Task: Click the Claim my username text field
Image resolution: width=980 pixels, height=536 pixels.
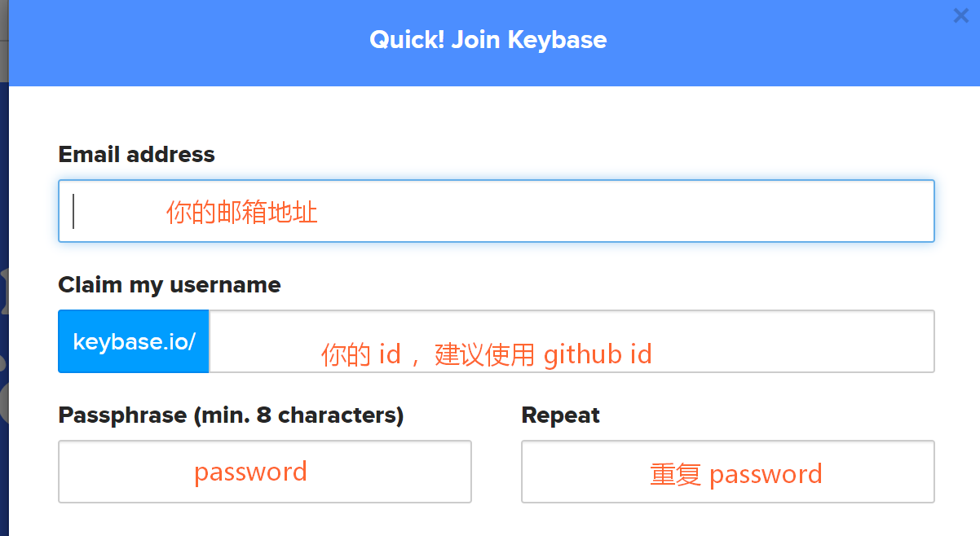Action: [571, 341]
